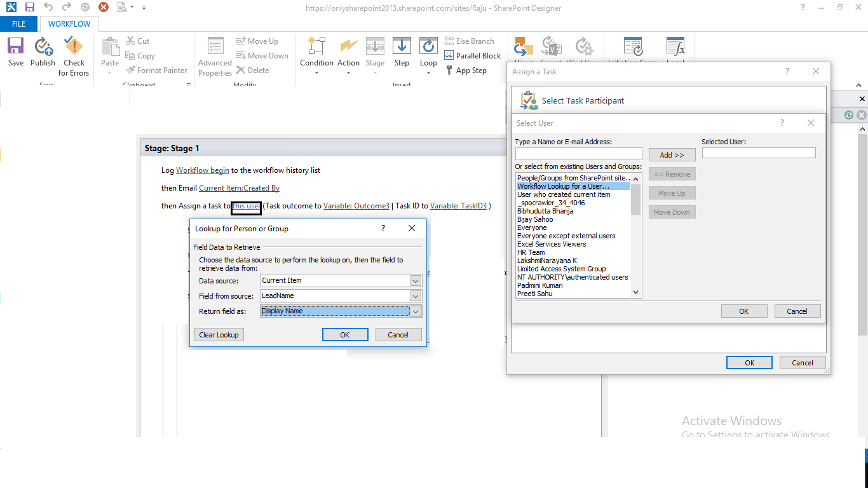
Task: Undo the last action in quick access
Action: click(48, 8)
